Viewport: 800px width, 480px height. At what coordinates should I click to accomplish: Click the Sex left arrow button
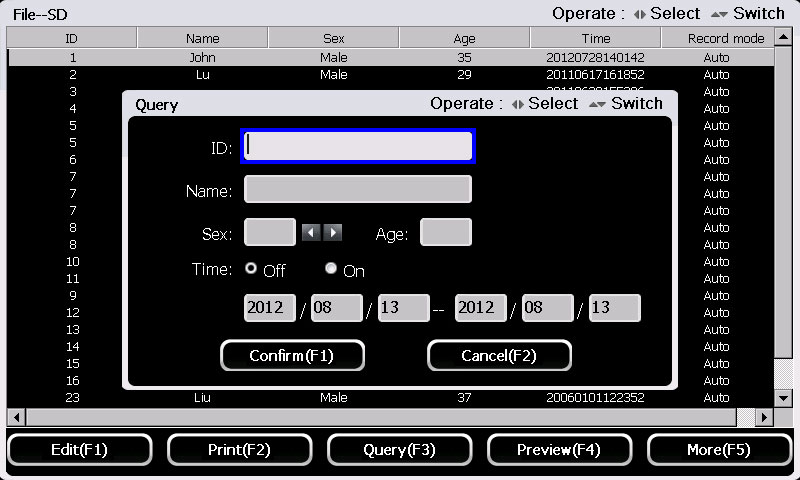[311, 232]
